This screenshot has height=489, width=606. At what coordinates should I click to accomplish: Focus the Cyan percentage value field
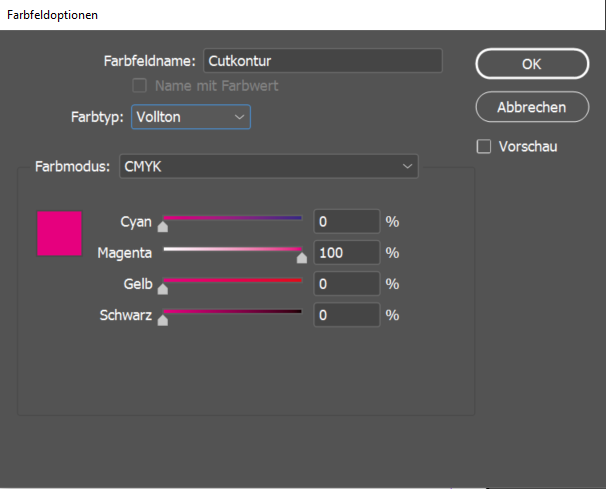[x=346, y=221]
